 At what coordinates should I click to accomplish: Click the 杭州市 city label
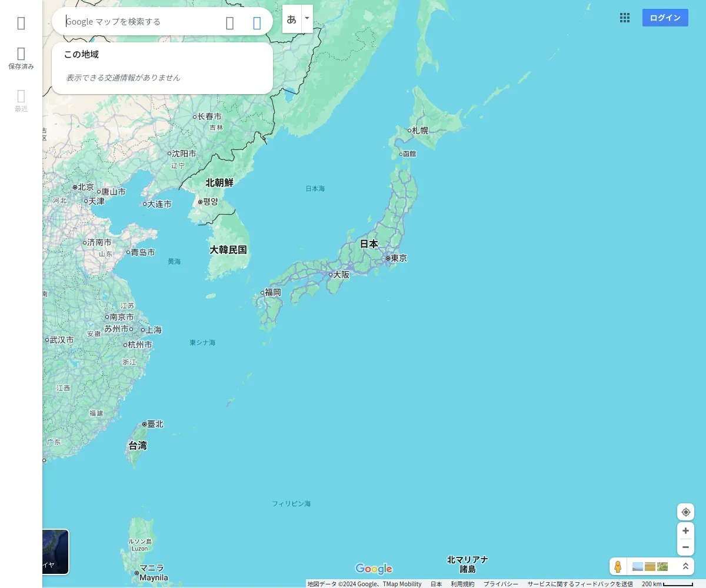coord(140,345)
